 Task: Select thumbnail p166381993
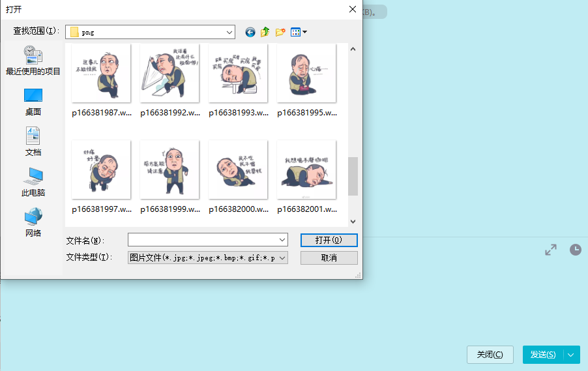(238, 73)
